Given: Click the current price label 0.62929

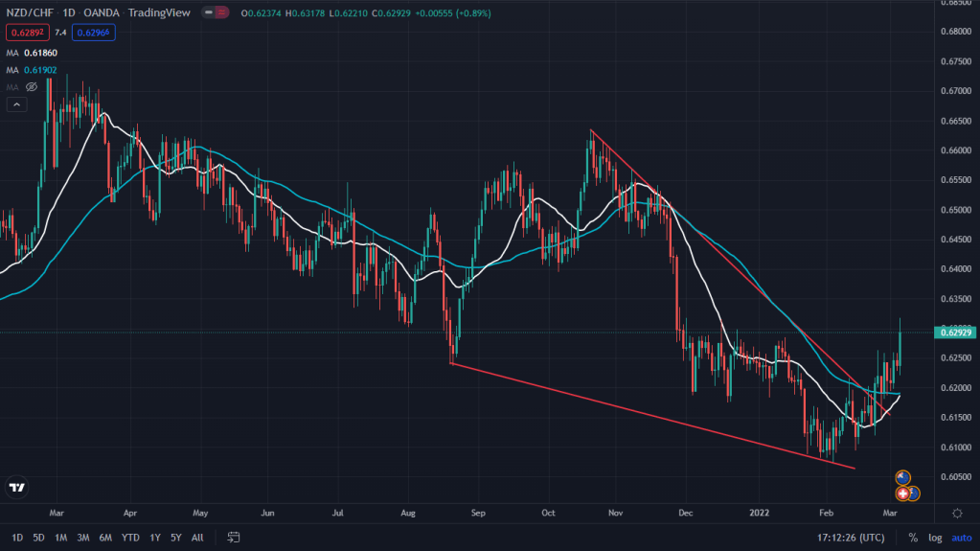Looking at the screenshot, I should click(x=957, y=333).
